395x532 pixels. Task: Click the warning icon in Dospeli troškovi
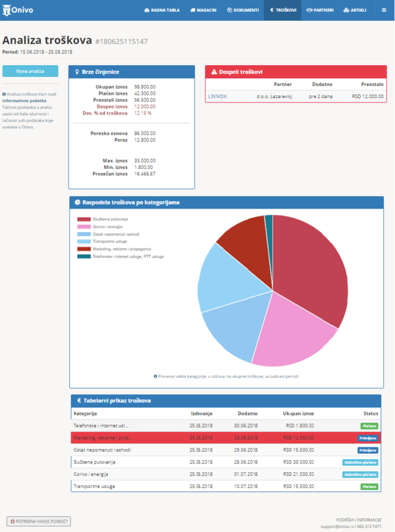(x=213, y=71)
